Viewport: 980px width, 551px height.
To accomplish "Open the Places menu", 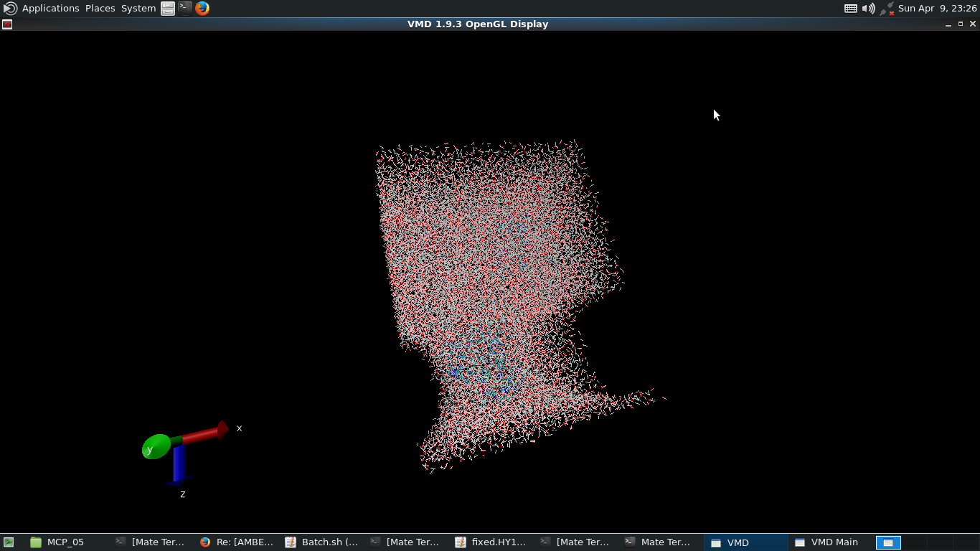I will click(100, 9).
